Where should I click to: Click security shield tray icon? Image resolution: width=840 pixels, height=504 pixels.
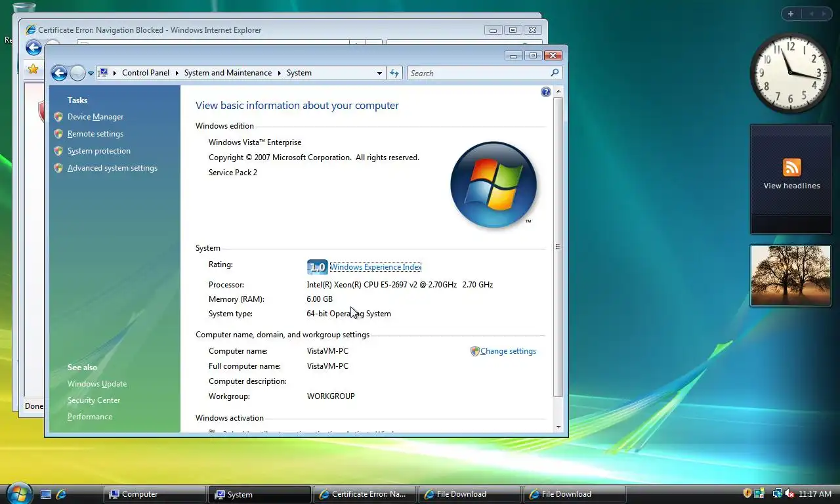point(747,493)
